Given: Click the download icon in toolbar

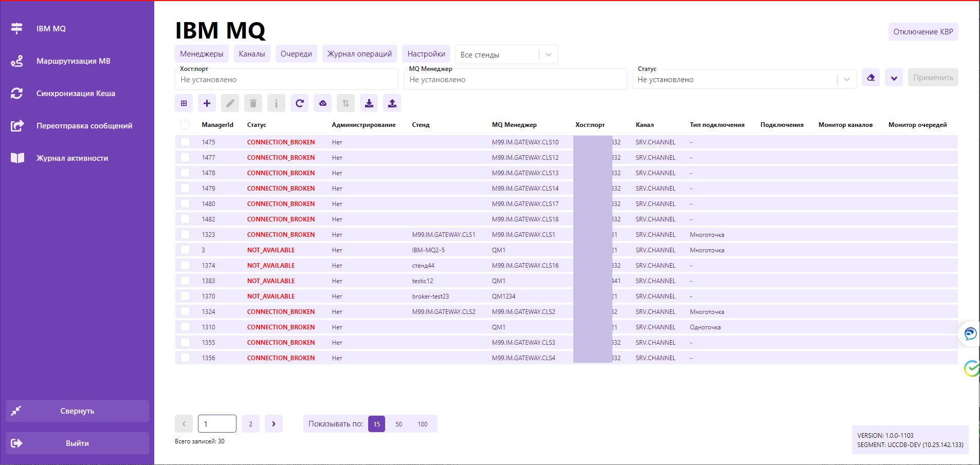Looking at the screenshot, I should coord(369,103).
